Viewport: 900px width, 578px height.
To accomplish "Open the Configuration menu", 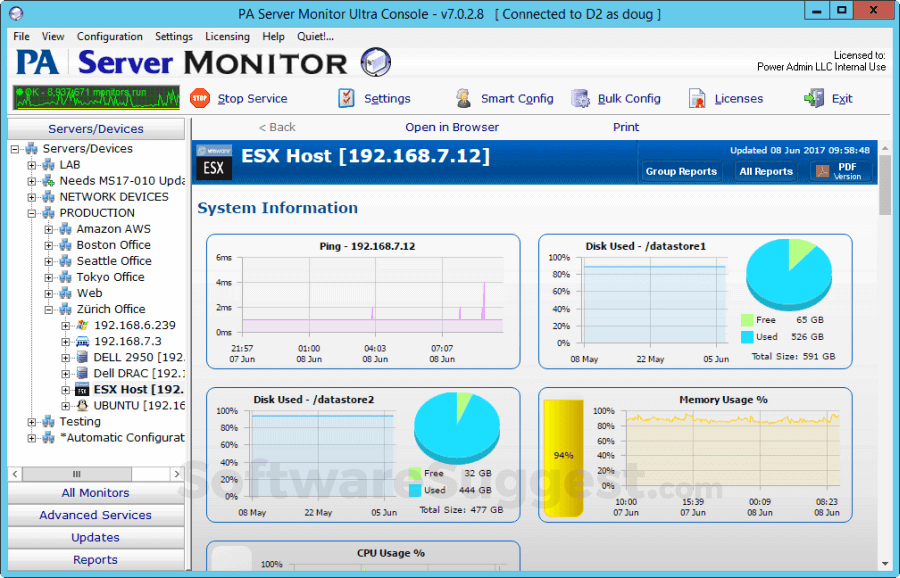I will [110, 36].
